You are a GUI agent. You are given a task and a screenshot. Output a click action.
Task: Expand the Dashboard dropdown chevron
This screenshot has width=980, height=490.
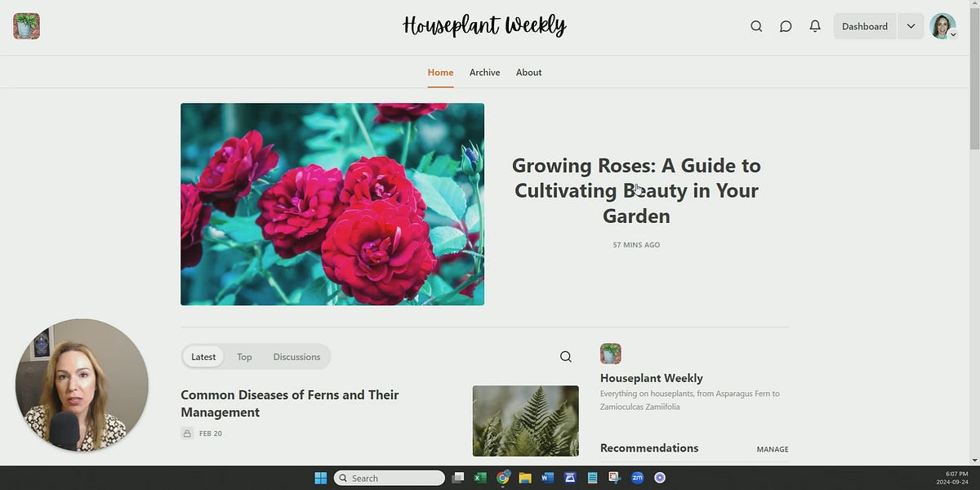(910, 25)
